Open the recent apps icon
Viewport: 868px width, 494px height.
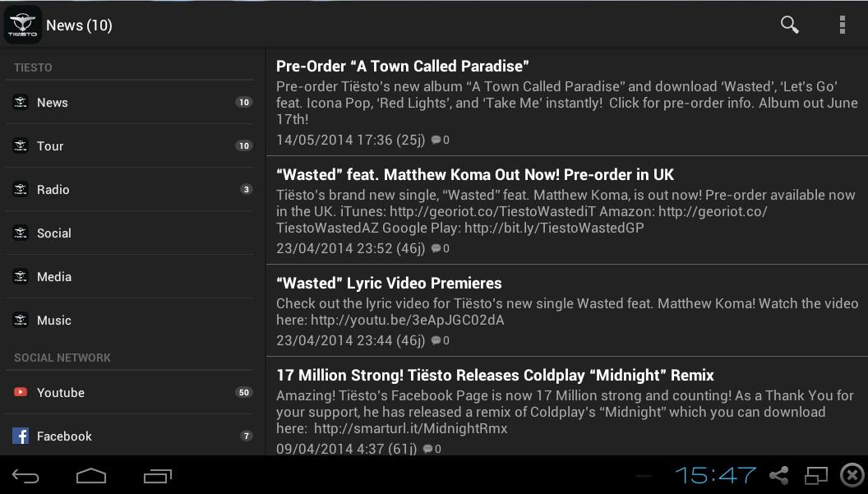point(157,476)
